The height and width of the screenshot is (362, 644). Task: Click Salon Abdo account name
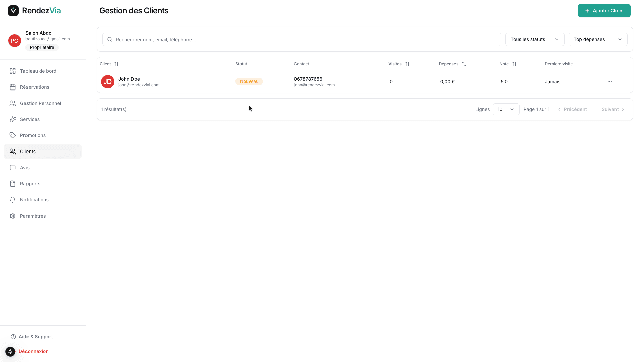coord(39,33)
